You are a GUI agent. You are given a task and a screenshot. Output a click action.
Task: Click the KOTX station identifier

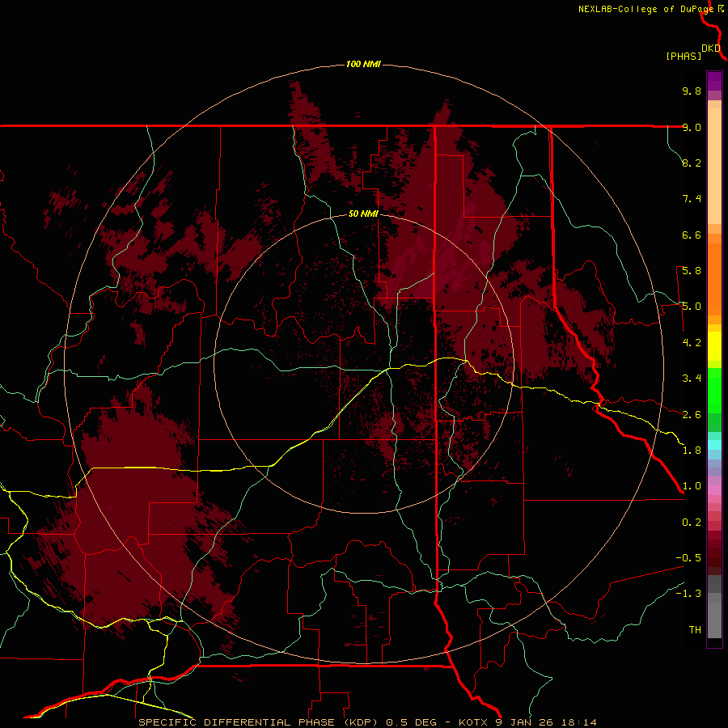click(473, 722)
